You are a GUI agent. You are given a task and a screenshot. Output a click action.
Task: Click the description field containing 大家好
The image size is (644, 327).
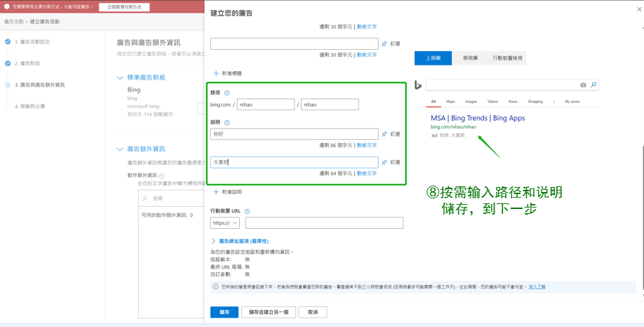point(294,163)
